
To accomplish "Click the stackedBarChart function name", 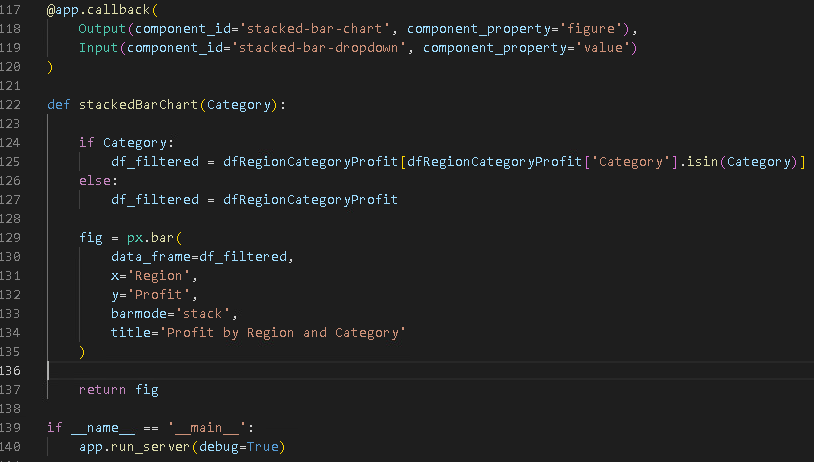I will (x=138, y=105).
